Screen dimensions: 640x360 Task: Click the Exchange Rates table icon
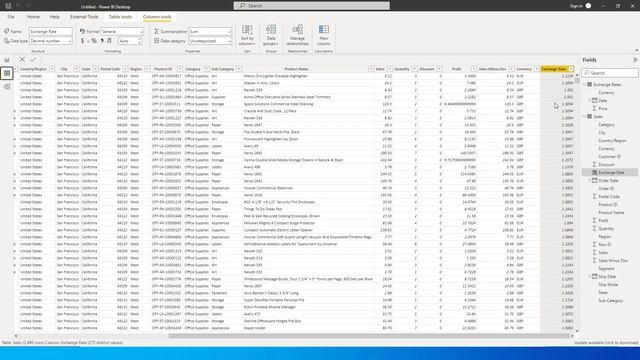[590, 84]
